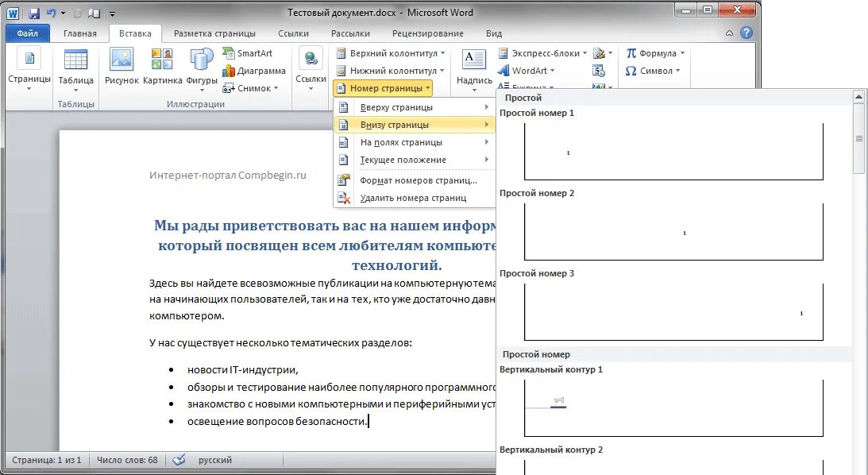Click the header text Интернет-портал Compbegin.ru
The width and height of the screenshot is (868, 475).
[x=227, y=175]
